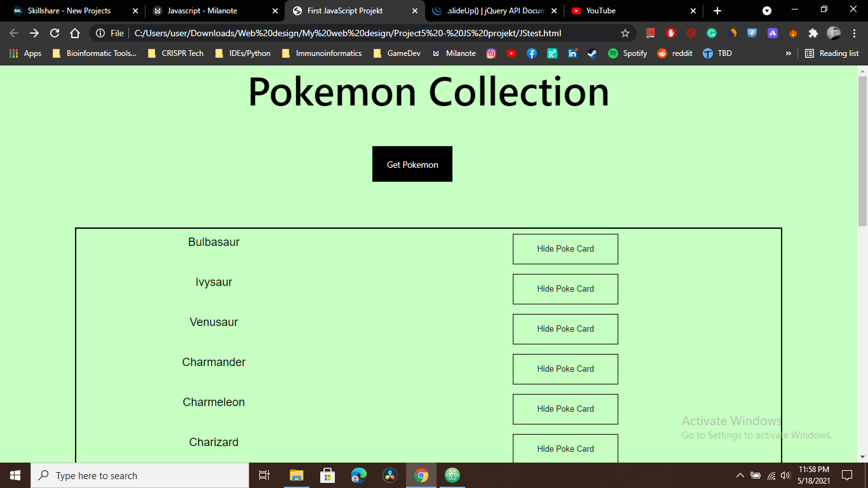Open the ResearchGate bookmark
The height and width of the screenshot is (488, 868).
click(x=552, y=53)
